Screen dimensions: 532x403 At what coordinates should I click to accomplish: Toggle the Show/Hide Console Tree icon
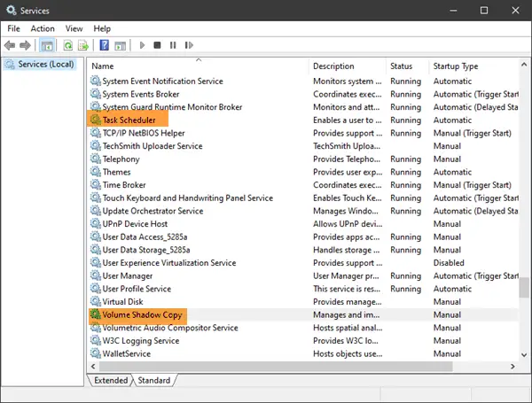click(47, 45)
